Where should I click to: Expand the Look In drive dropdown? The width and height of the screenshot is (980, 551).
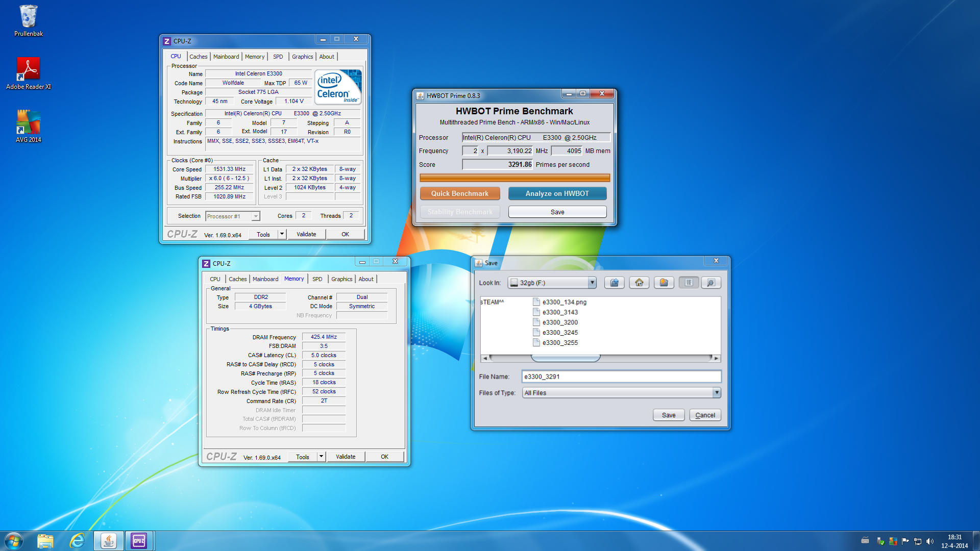click(592, 283)
